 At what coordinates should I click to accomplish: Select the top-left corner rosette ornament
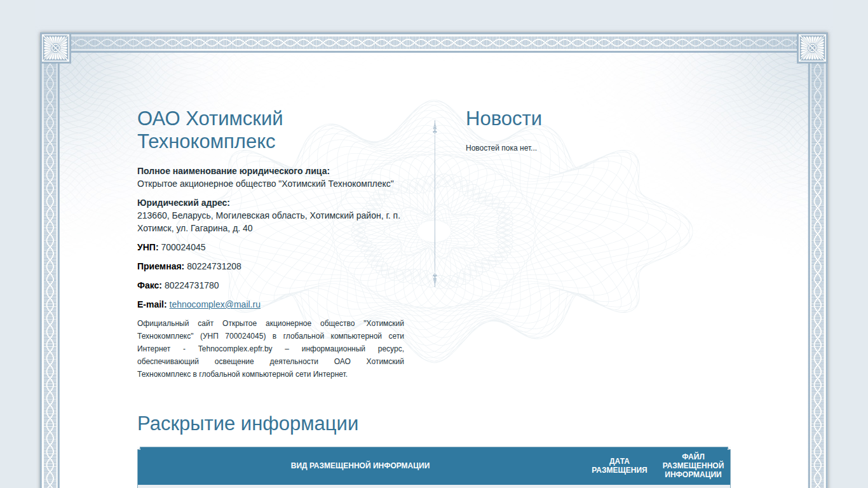(x=56, y=48)
